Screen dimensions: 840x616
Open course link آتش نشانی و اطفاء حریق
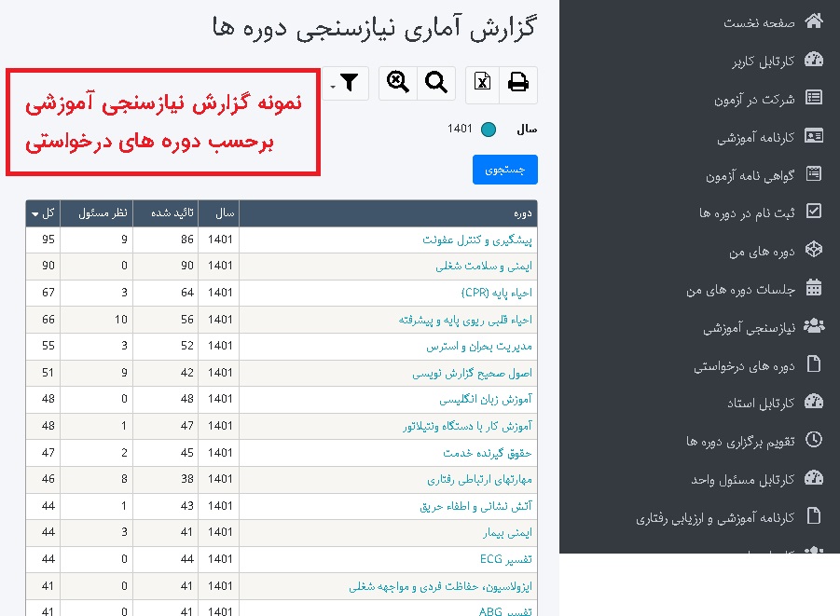(475, 506)
